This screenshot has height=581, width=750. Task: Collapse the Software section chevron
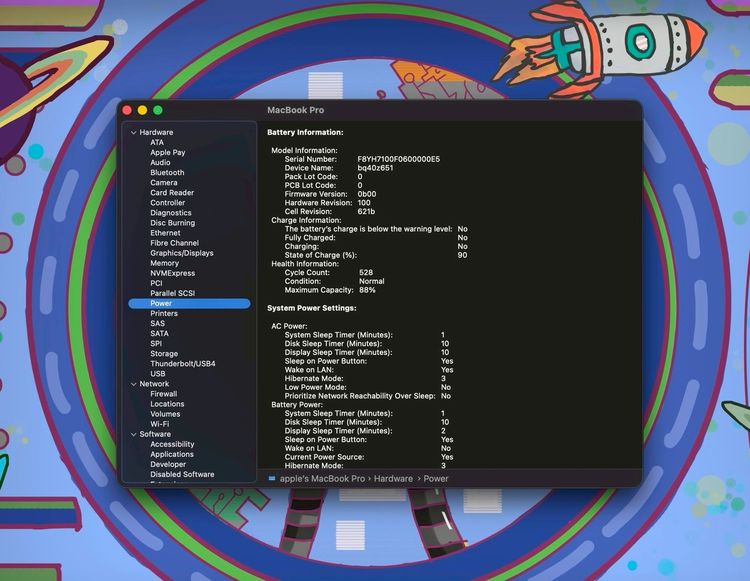pyautogui.click(x=133, y=434)
